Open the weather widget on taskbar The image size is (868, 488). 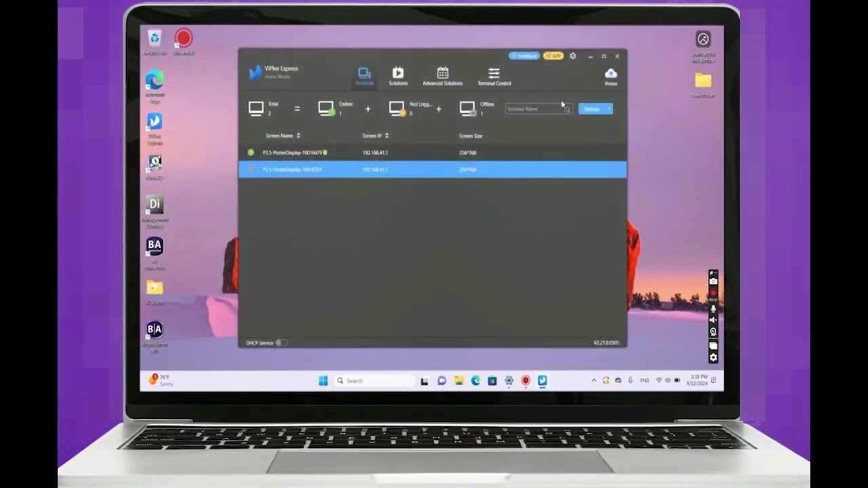tap(160, 380)
